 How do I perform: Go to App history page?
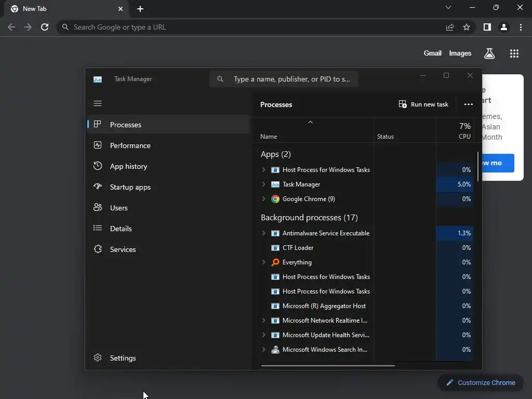(169, 166)
